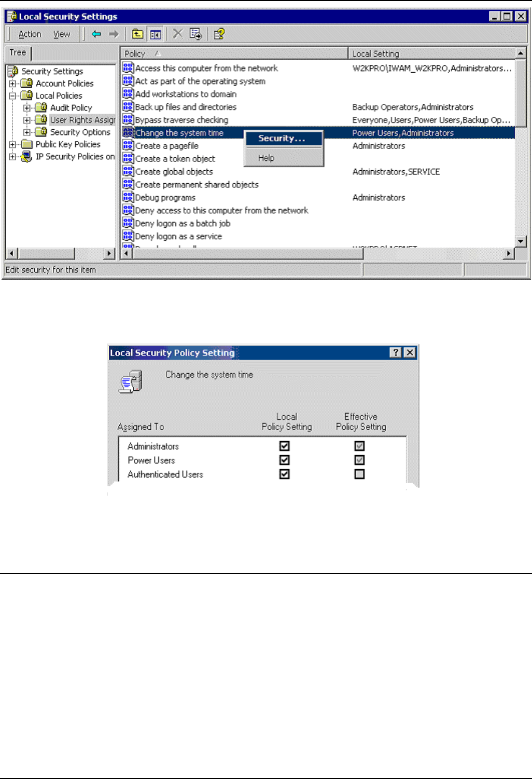The width and height of the screenshot is (532, 779).
Task: Sort by the Policy column header
Action: point(234,53)
